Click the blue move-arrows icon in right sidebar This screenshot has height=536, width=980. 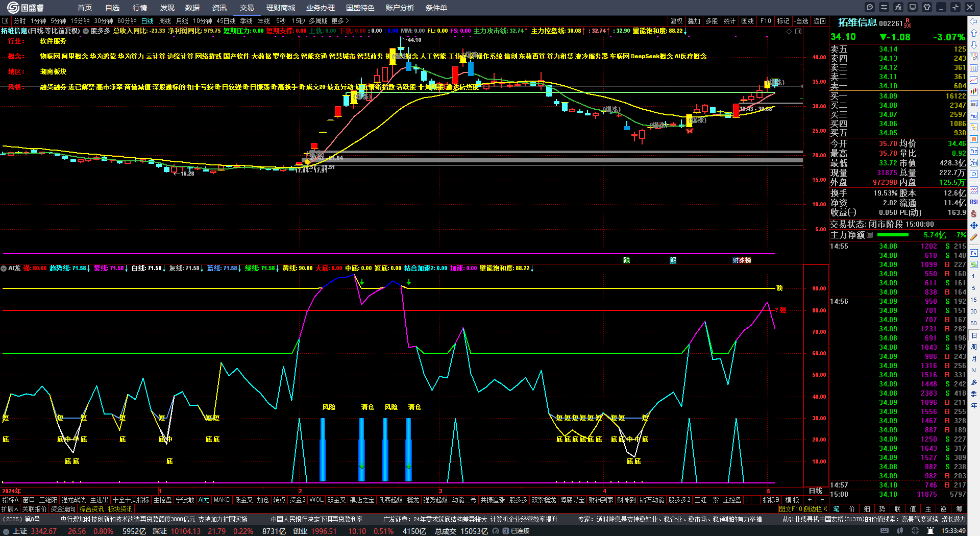click(974, 225)
